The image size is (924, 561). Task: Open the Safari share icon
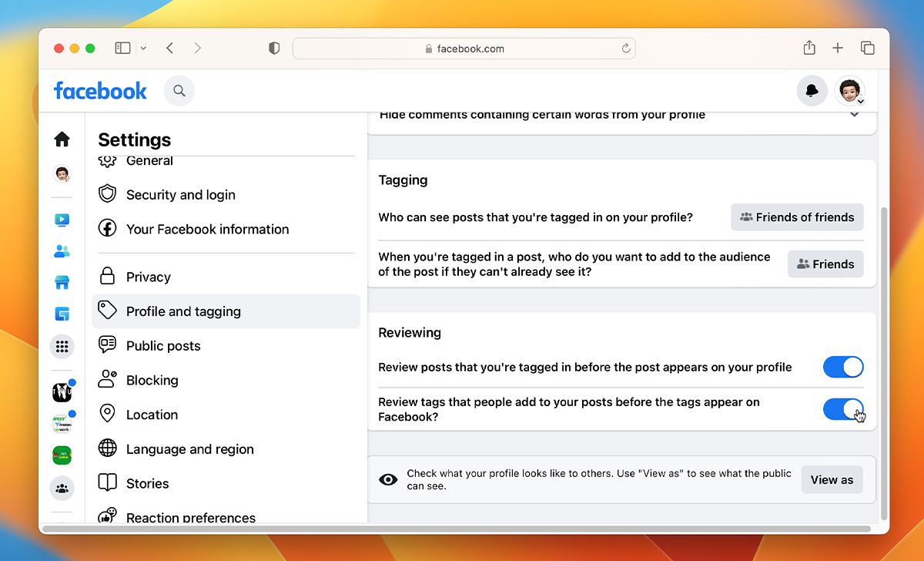tap(809, 48)
